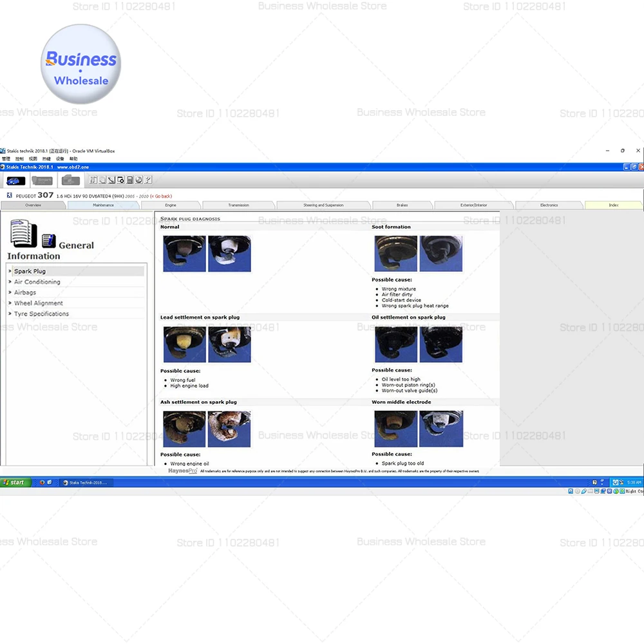Switch to the Overview tab
The image size is (644, 644).
(33, 205)
